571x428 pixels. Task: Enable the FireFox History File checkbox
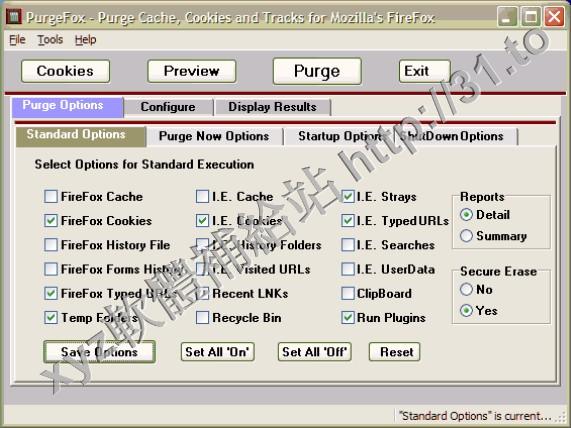51,245
